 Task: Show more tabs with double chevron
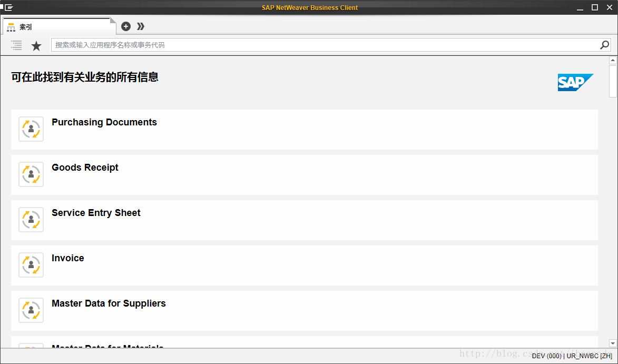(x=141, y=26)
